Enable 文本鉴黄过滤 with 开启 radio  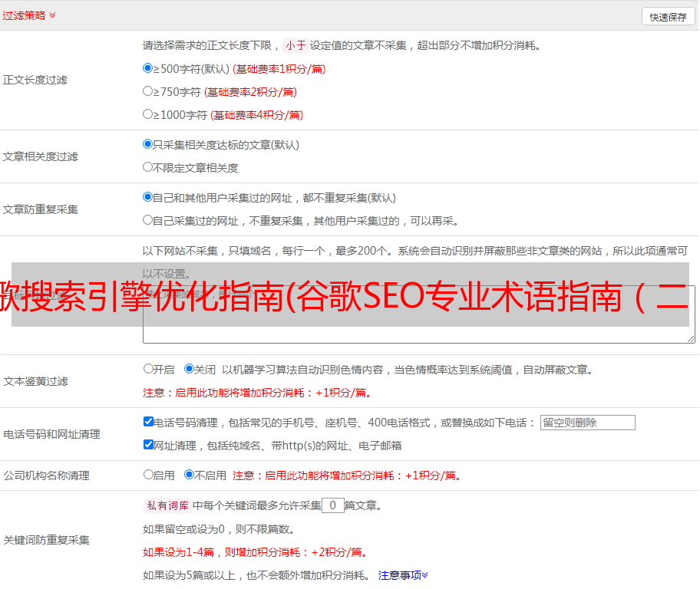pos(148,369)
